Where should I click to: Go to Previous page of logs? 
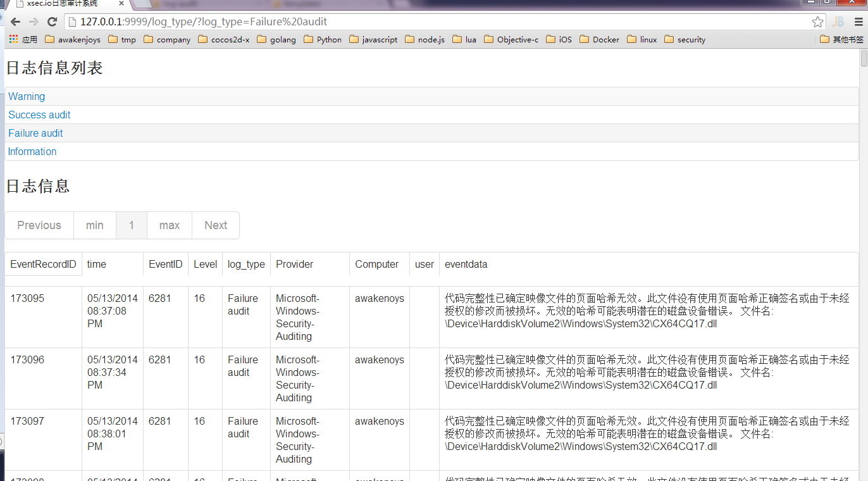click(x=39, y=225)
